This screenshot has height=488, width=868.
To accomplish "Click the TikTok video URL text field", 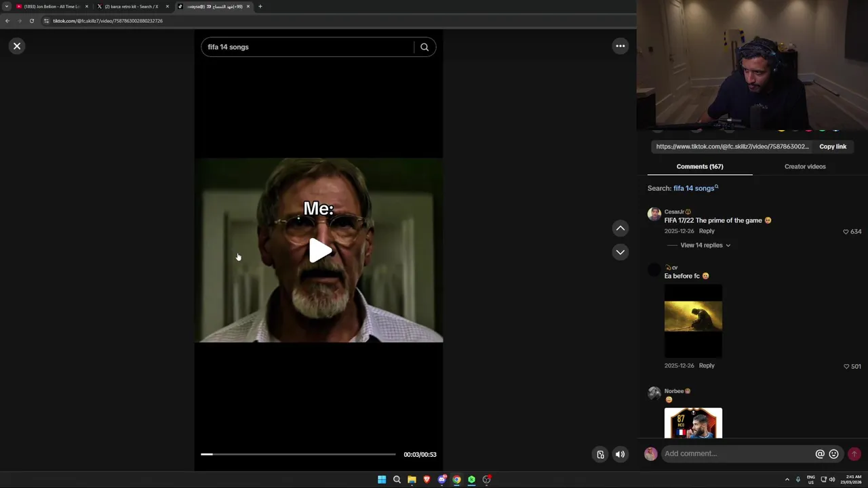I will (732, 146).
